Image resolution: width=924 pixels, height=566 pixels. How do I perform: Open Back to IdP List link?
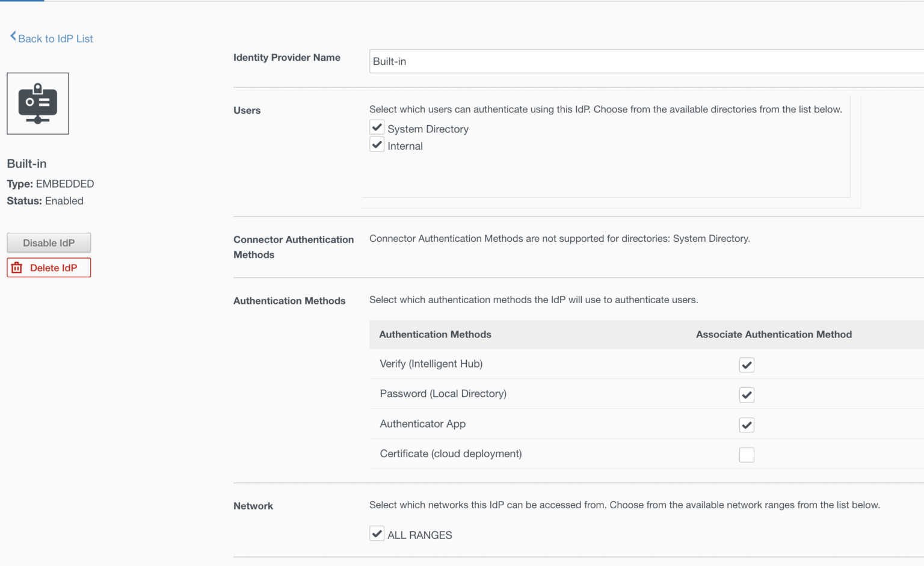pos(56,38)
